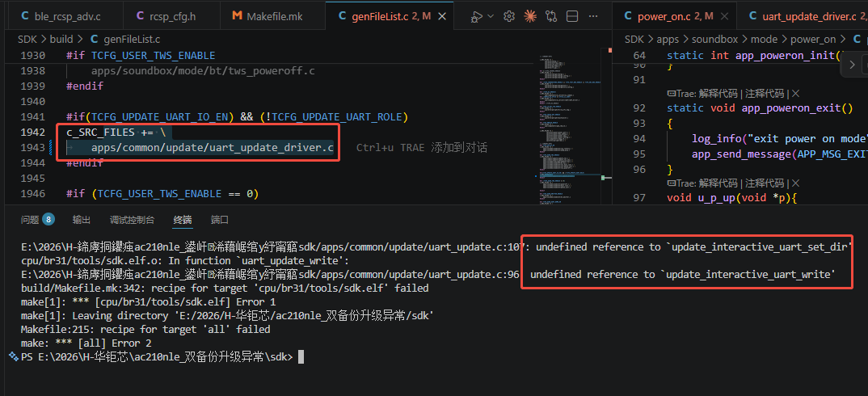Screen dimensions: 868x396
Task: Click the problems count badge 8
Action: [48, 219]
